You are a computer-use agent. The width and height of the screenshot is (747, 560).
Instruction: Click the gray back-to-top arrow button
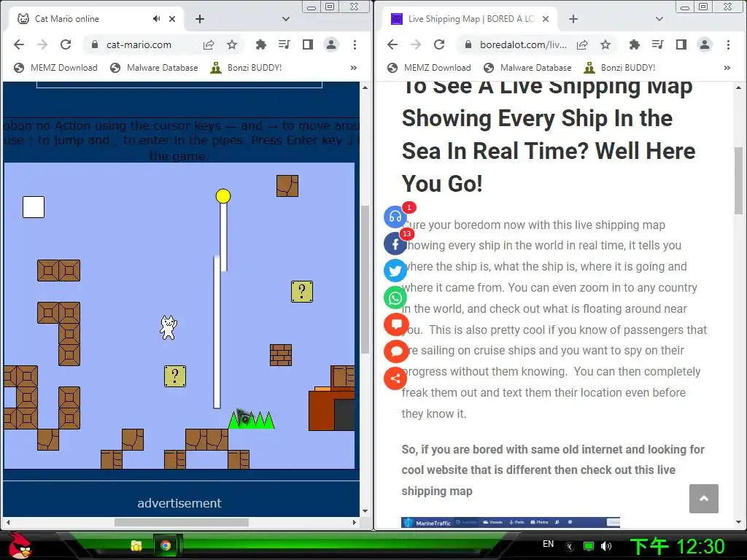pos(704,499)
